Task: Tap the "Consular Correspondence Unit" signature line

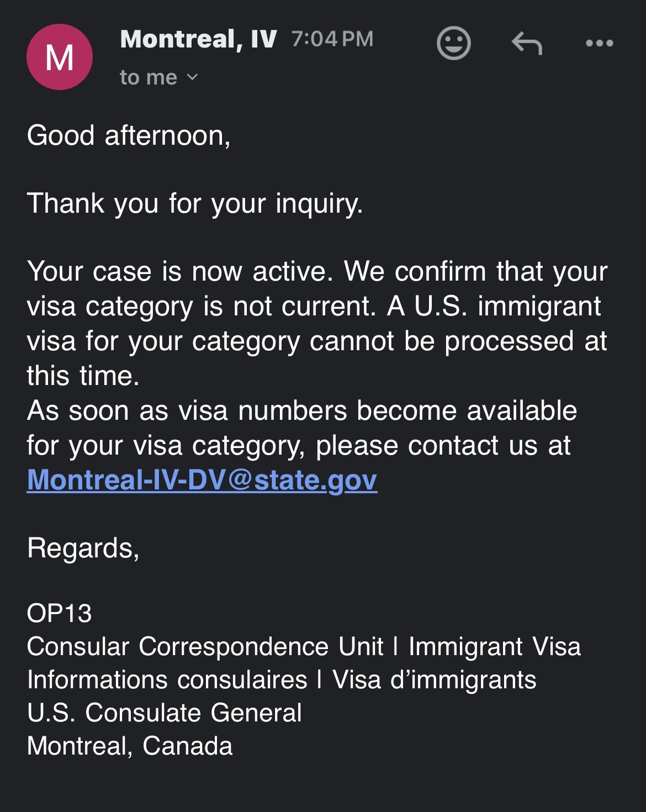Action: [304, 647]
